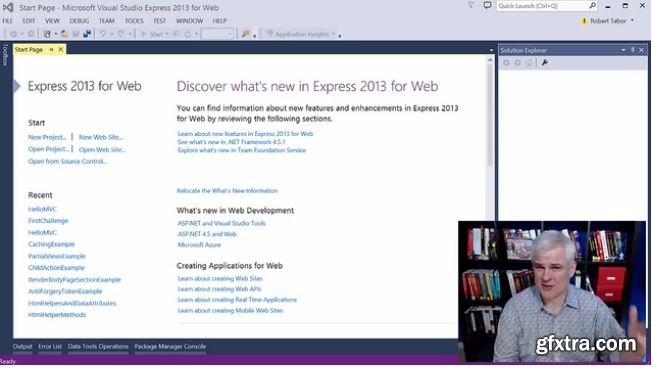Image resolution: width=653 pixels, height=367 pixels.
Task: Switch to Package Manager Console tab
Action: tap(170, 347)
